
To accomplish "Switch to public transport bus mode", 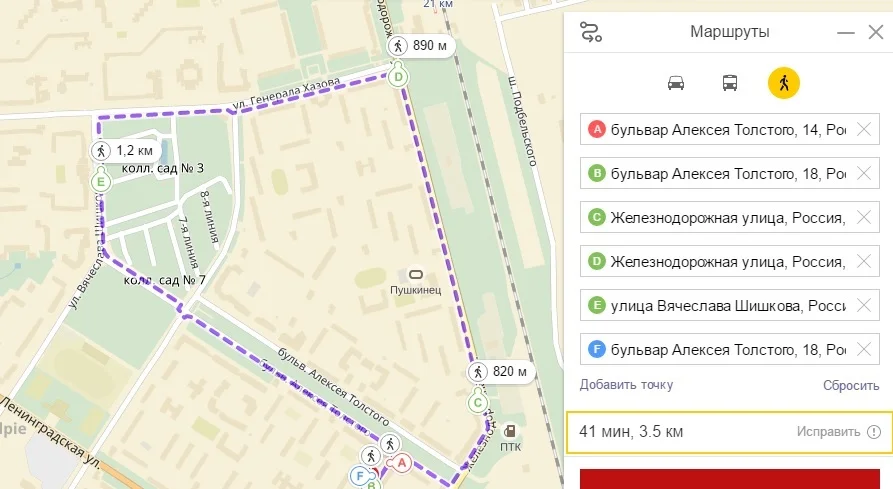I will [730, 83].
